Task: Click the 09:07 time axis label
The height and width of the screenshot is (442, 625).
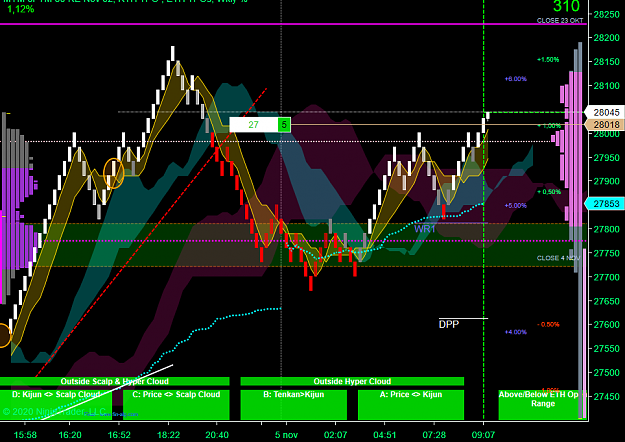Action: pos(483,435)
